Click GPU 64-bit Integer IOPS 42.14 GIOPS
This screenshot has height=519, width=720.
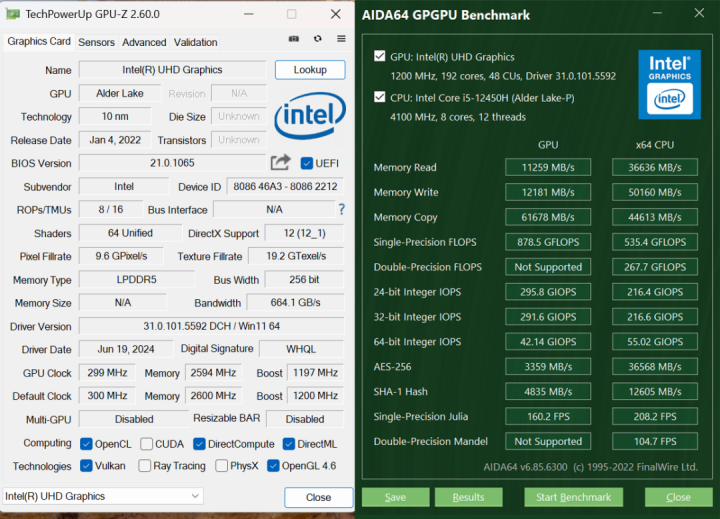click(x=548, y=342)
